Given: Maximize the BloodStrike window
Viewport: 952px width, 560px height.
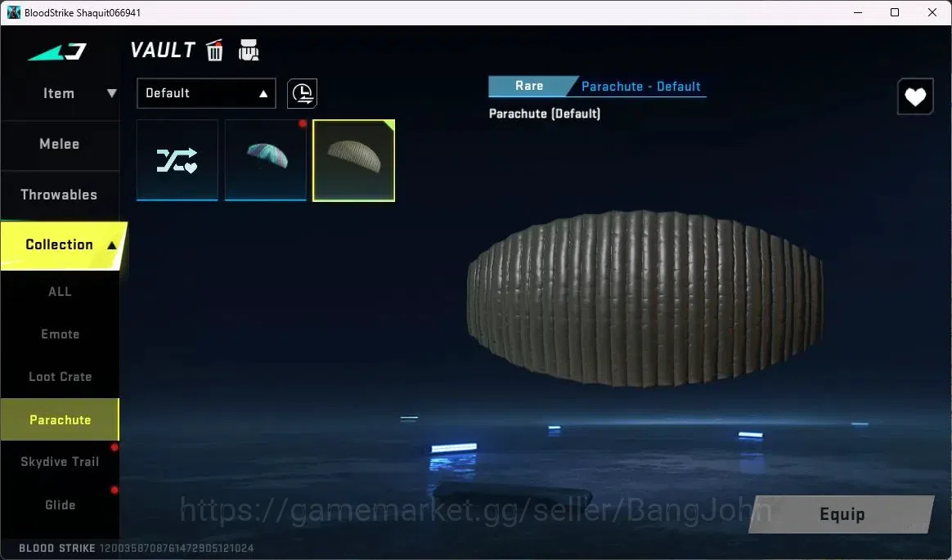Looking at the screenshot, I should (x=894, y=12).
